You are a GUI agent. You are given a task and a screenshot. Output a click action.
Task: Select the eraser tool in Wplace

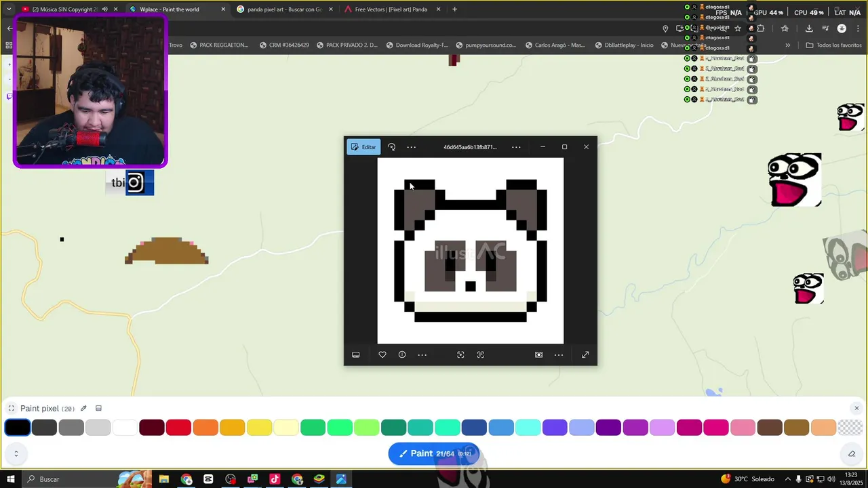[852, 453]
